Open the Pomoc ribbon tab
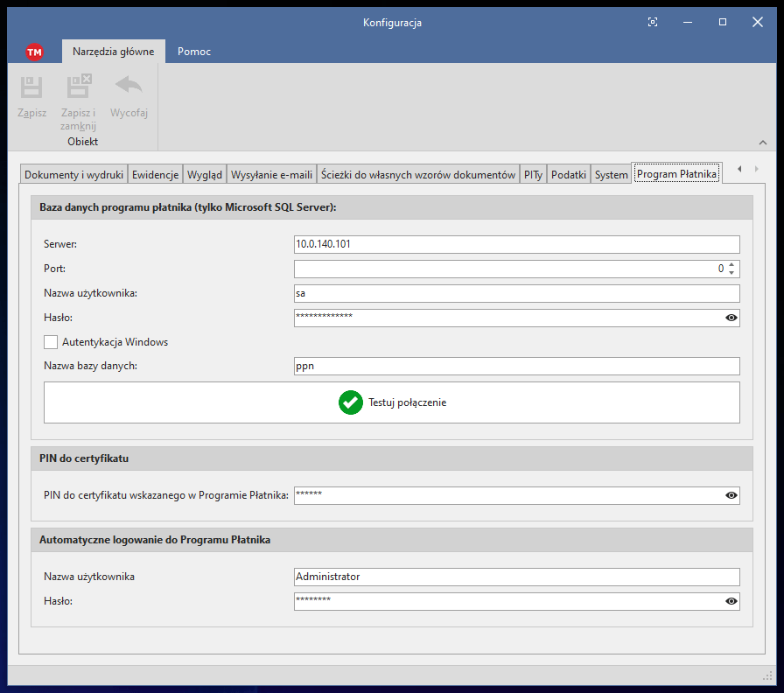This screenshot has height=693, width=784. coord(194,52)
